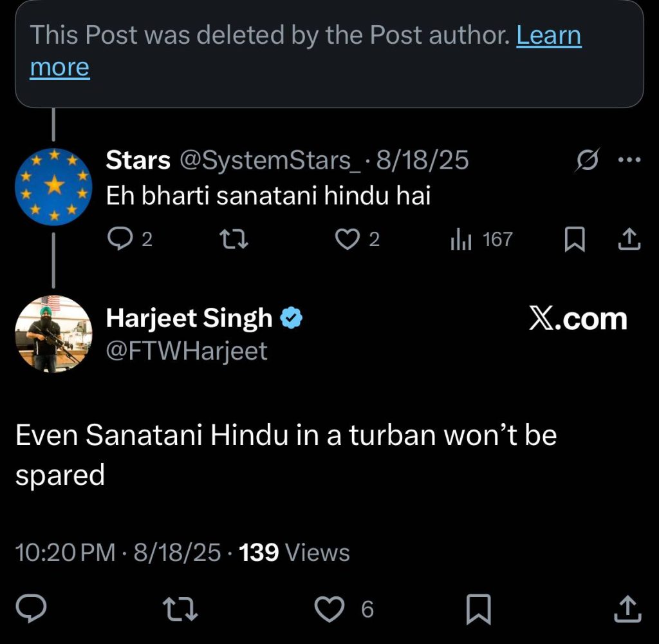Reply to the Stars post
This screenshot has width=659, height=644.
119,240
